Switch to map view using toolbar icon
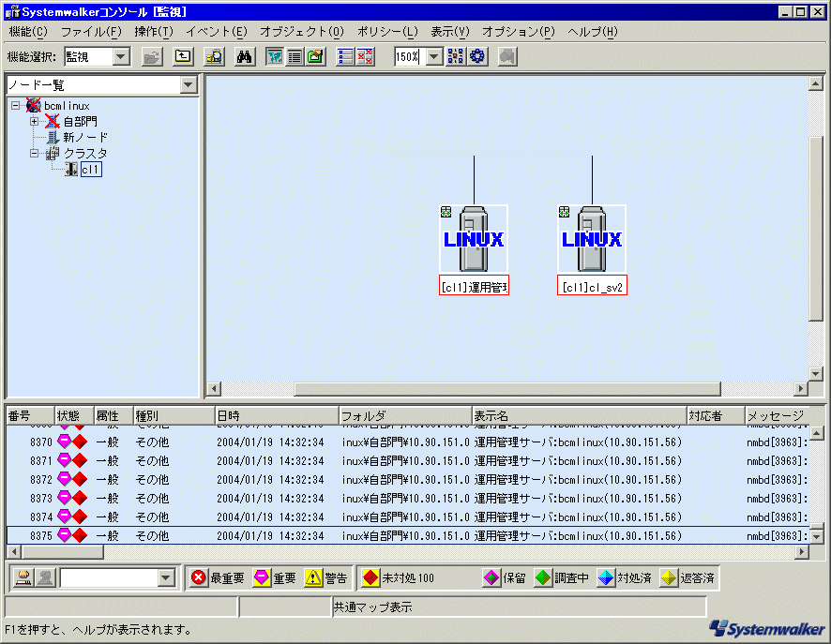This screenshot has width=831, height=644. (x=275, y=57)
